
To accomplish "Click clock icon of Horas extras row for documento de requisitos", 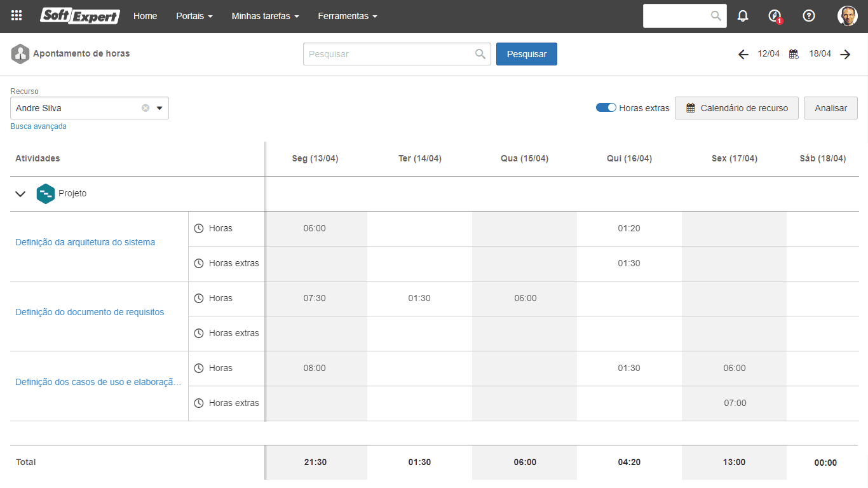I will [x=199, y=333].
